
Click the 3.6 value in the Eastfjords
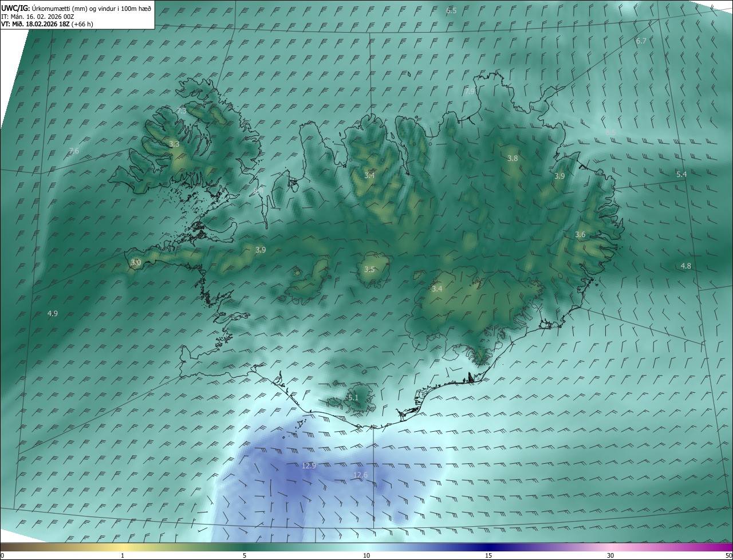tap(580, 234)
